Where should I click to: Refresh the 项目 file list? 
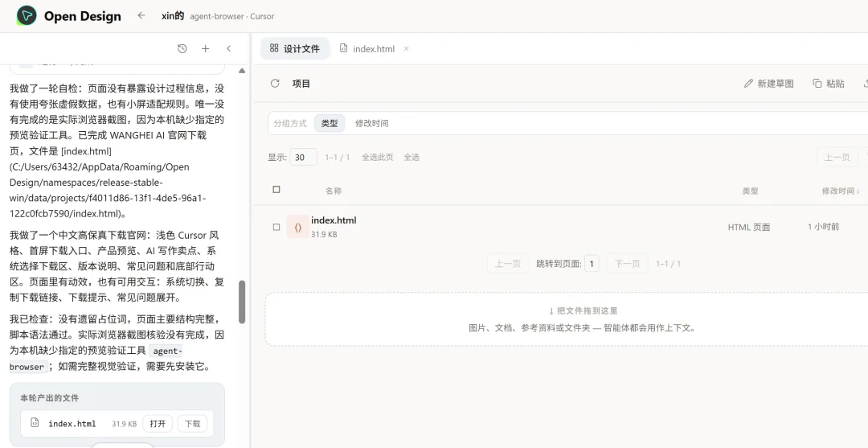(x=275, y=84)
